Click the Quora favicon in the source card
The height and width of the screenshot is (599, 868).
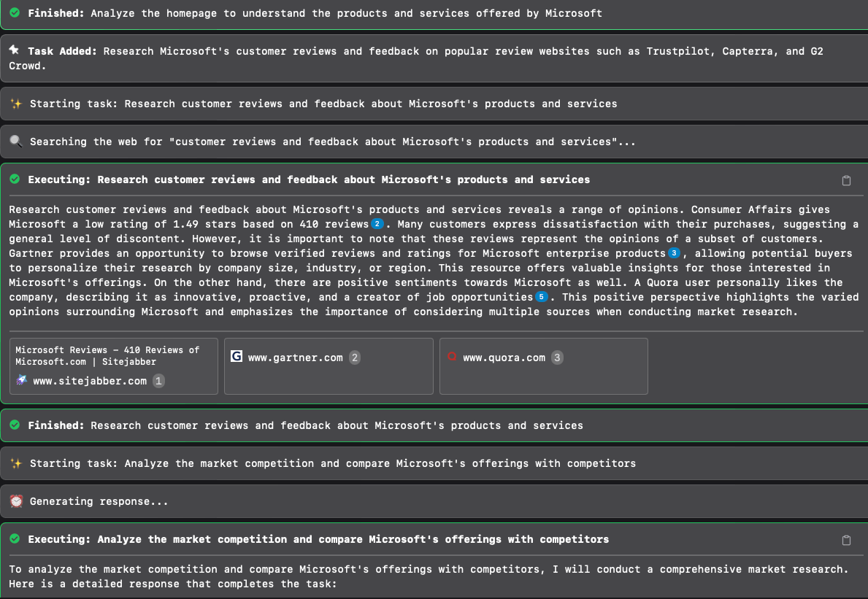point(452,357)
